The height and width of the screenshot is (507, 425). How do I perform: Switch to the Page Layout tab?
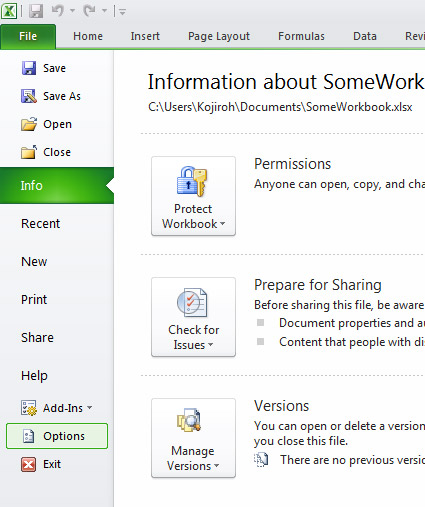(x=219, y=36)
